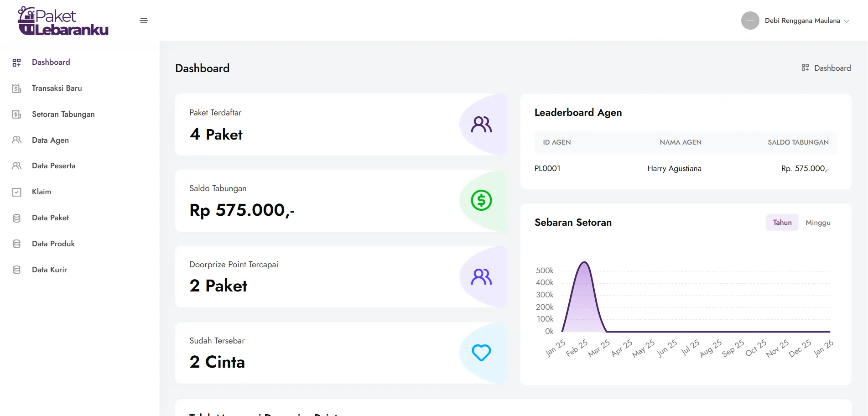Click the user avatar in header
This screenshot has width=868, height=416.
point(750,21)
